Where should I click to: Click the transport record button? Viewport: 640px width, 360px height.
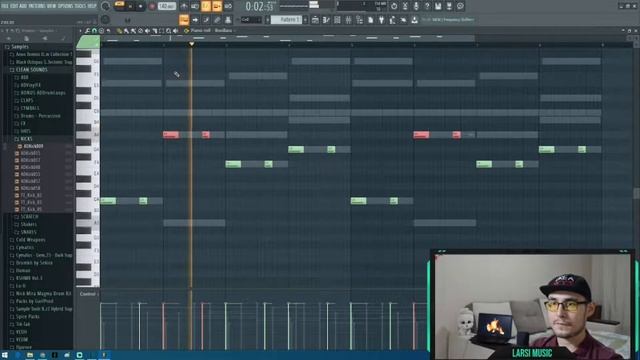click(x=152, y=7)
